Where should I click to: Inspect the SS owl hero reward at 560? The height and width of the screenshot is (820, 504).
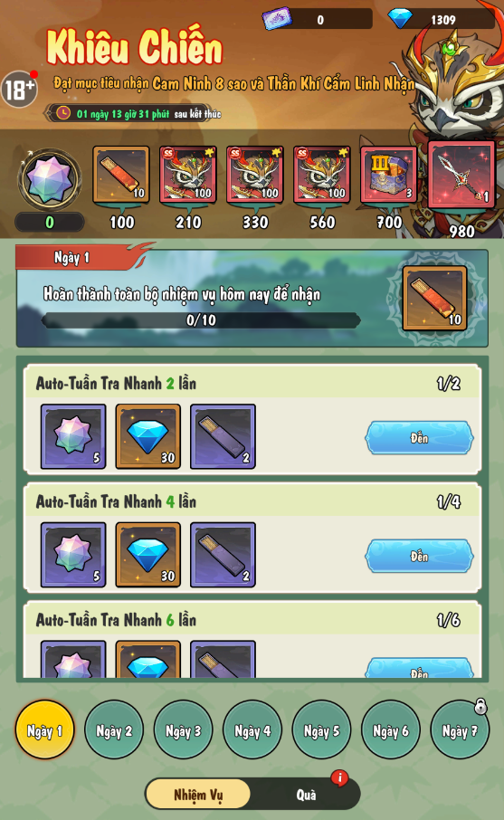pyautogui.click(x=322, y=174)
